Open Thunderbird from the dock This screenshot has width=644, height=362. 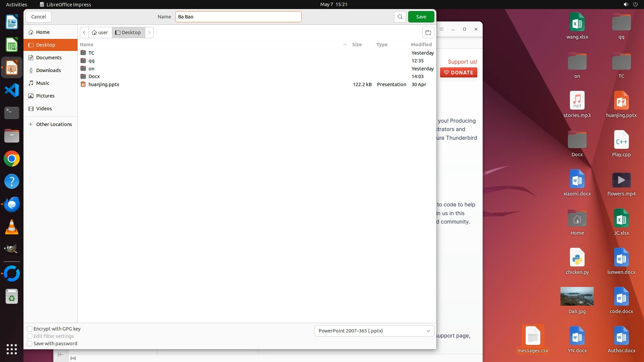pyautogui.click(x=12, y=204)
